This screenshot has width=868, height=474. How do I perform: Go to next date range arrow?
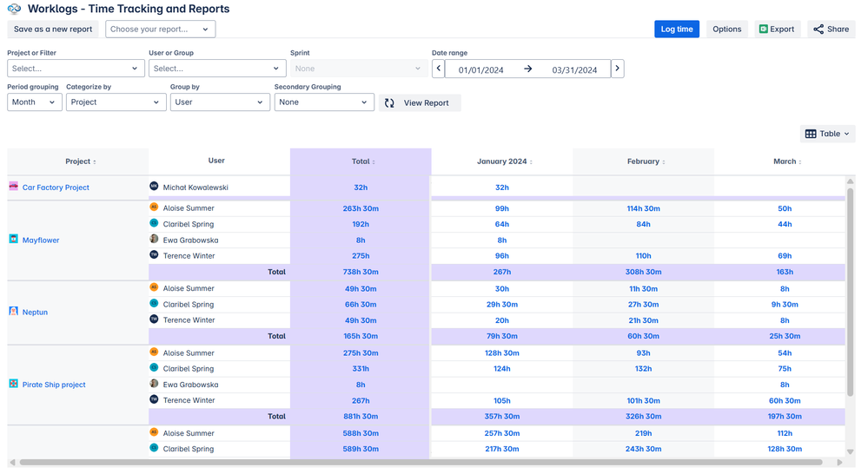coord(617,69)
